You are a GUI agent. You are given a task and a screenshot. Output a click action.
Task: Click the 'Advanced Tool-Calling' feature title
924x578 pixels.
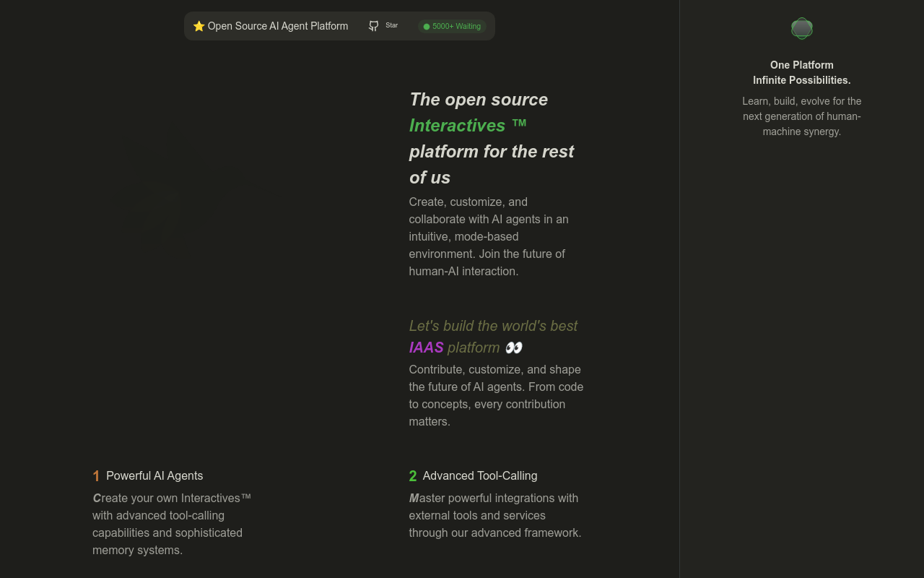480,475
